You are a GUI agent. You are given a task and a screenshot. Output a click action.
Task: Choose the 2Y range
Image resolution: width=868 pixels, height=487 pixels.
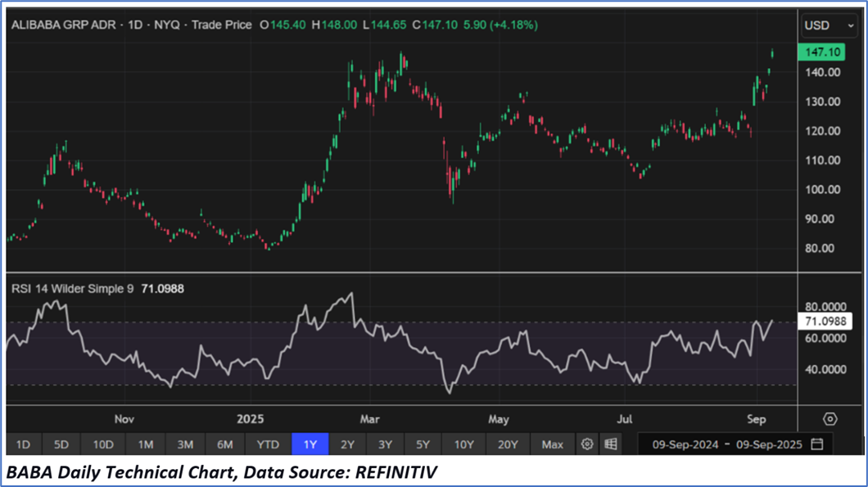tap(347, 444)
